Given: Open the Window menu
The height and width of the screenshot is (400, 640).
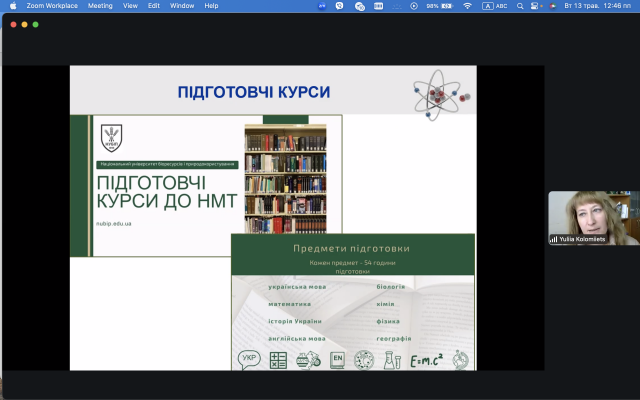Looking at the screenshot, I should (182, 5).
